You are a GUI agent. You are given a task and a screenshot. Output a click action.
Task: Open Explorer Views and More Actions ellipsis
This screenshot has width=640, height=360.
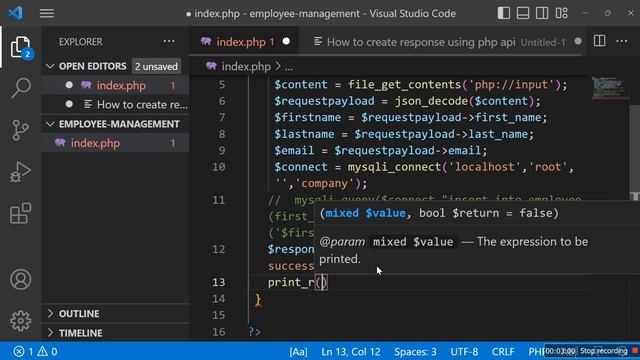tap(169, 42)
